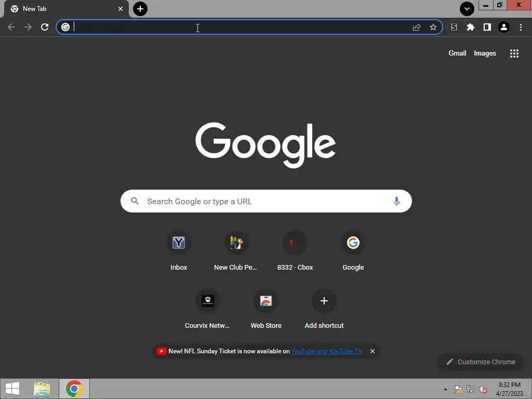Open the profile avatar menu

click(504, 27)
